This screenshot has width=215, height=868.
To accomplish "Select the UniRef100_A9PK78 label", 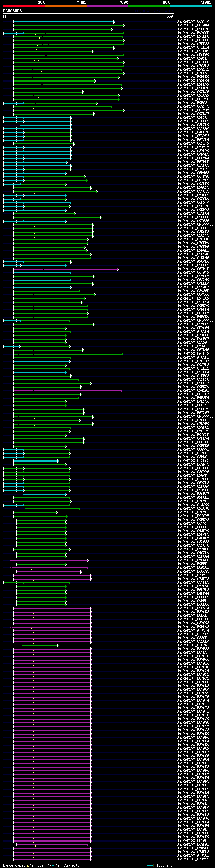I will [193, 88].
